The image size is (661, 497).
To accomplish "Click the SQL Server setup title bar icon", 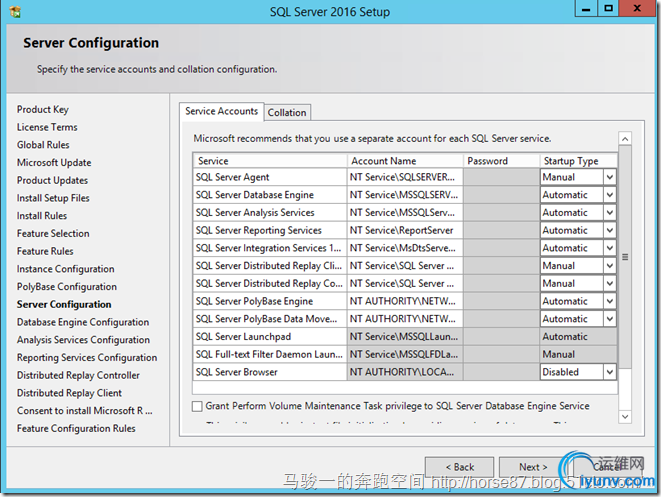I will (x=15, y=11).
